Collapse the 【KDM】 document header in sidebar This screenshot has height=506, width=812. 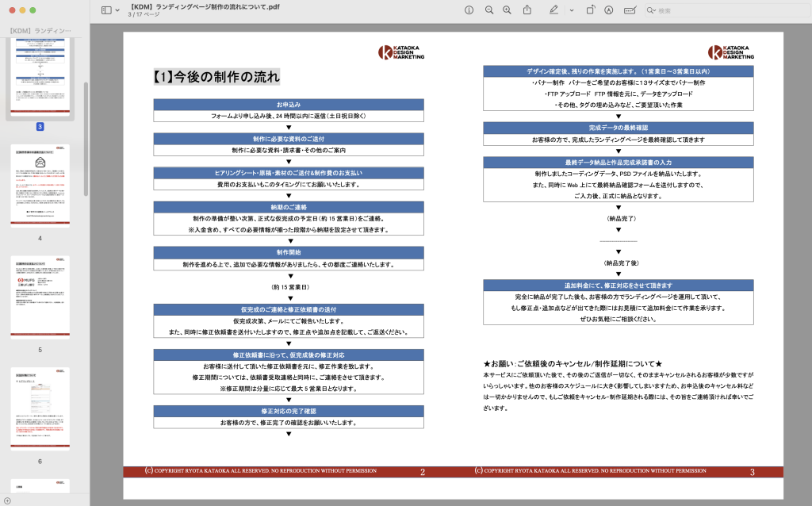coord(40,30)
